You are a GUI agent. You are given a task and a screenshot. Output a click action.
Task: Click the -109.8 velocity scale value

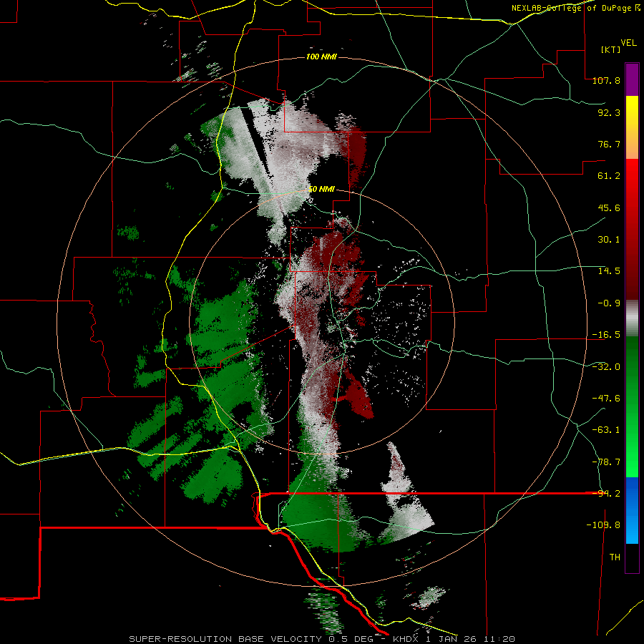[603, 525]
